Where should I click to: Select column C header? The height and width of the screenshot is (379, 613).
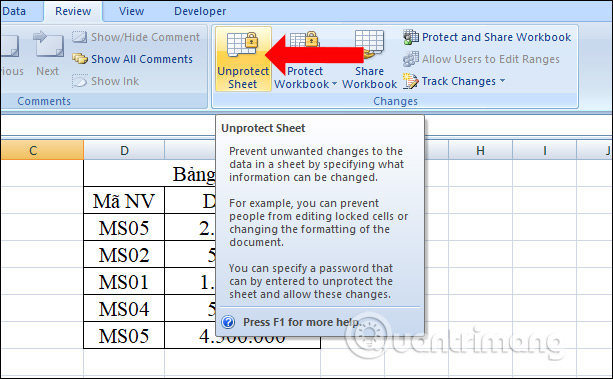click(42, 150)
